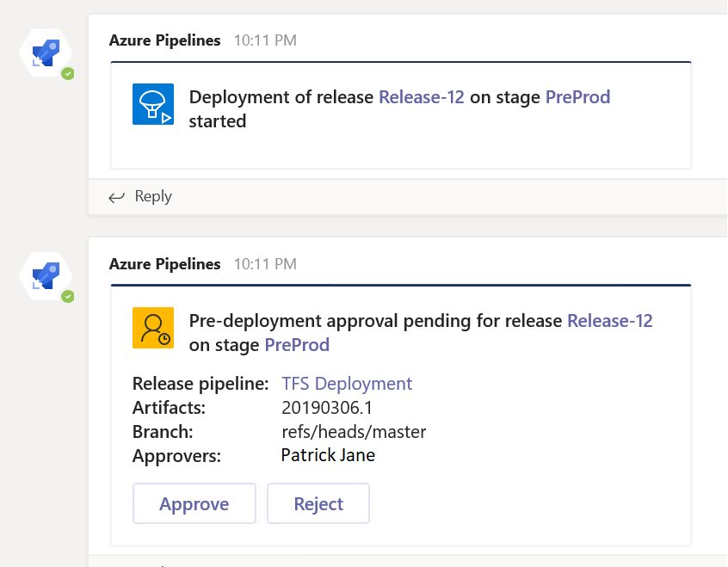Viewport: 728px width, 567px height.
Task: Open PreProd link in the approval card
Action: pyautogui.click(x=297, y=344)
